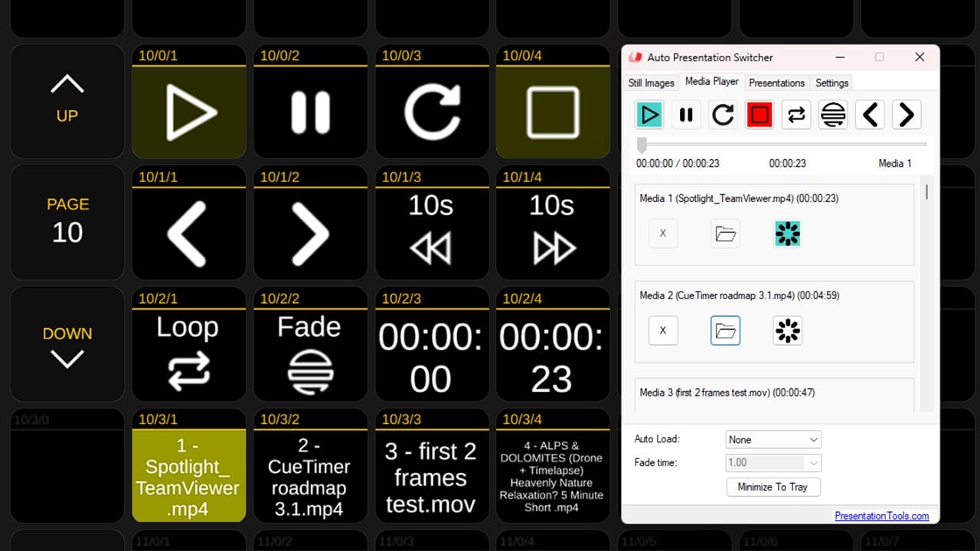980x551 pixels.
Task: Open the PresentationTools.com link
Action: coord(882,516)
